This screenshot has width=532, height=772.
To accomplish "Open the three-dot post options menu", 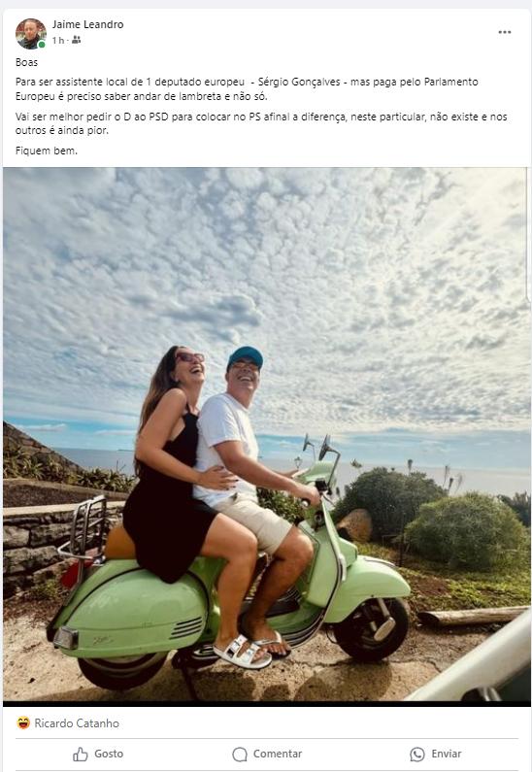I will pos(505,32).
